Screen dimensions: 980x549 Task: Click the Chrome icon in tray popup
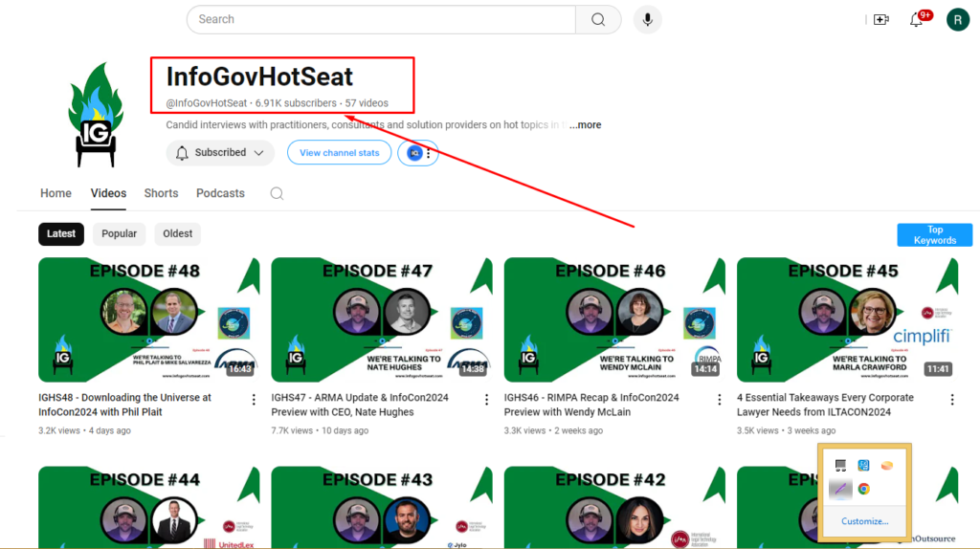[864, 489]
